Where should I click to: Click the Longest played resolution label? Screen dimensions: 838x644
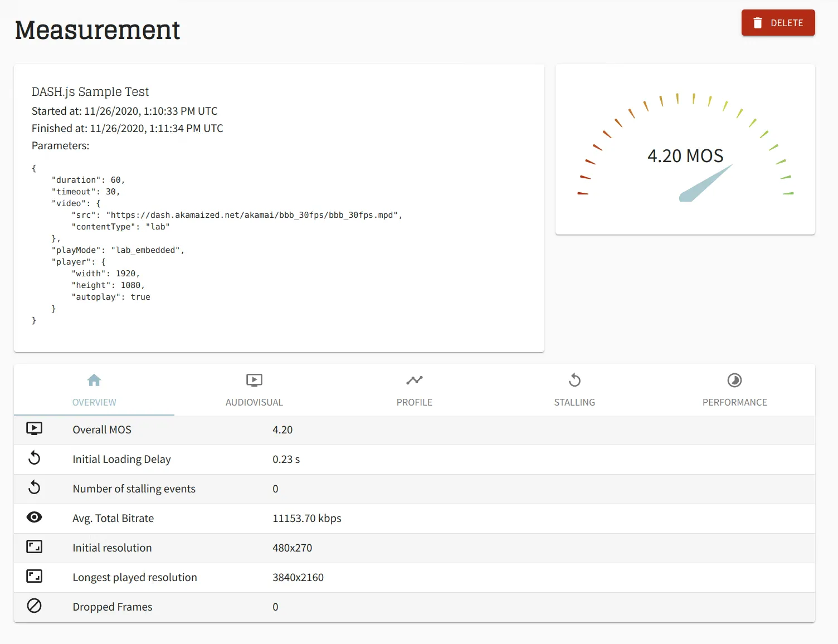click(135, 577)
